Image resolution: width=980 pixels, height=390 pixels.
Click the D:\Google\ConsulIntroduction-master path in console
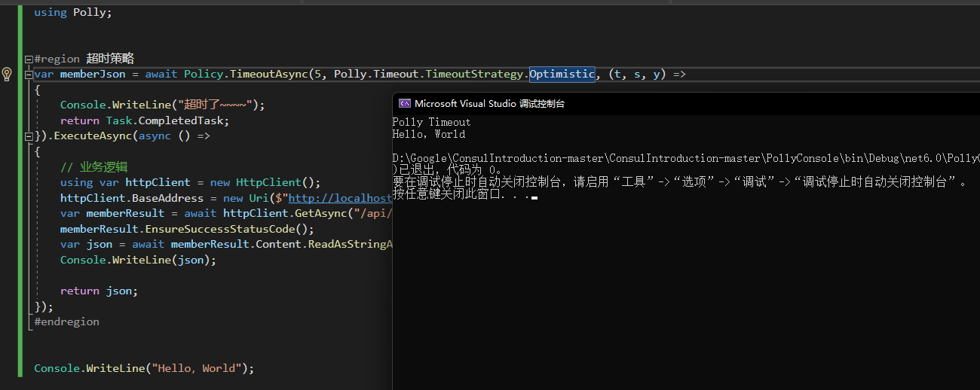(x=686, y=158)
